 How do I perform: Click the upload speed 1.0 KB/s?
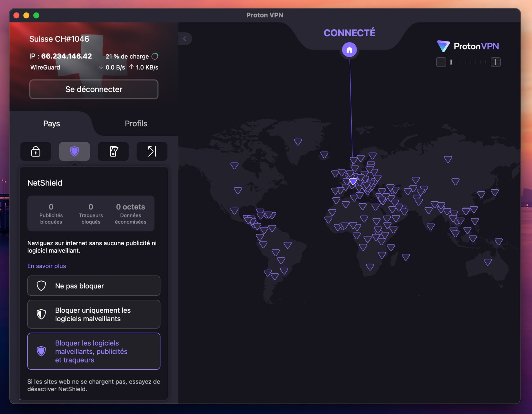144,67
